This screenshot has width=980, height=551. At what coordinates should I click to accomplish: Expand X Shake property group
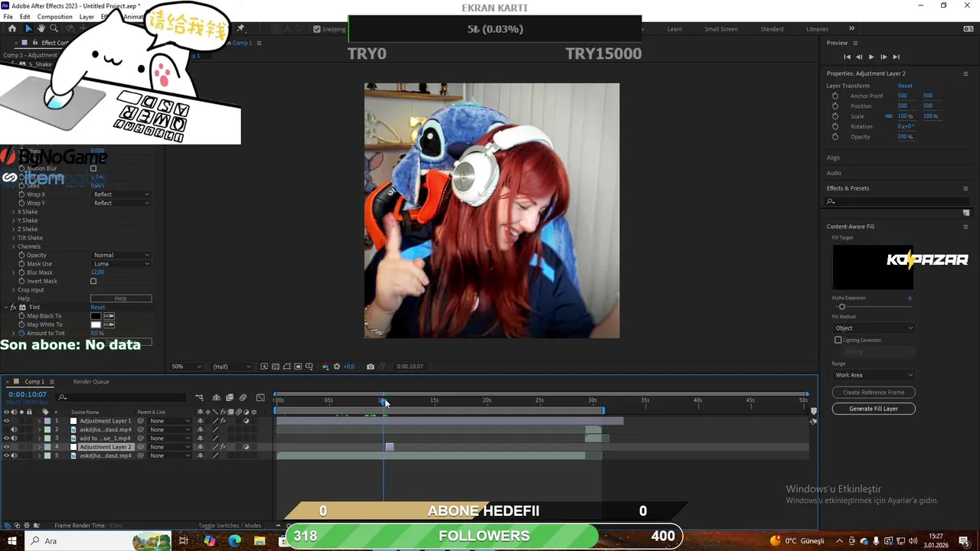point(13,212)
